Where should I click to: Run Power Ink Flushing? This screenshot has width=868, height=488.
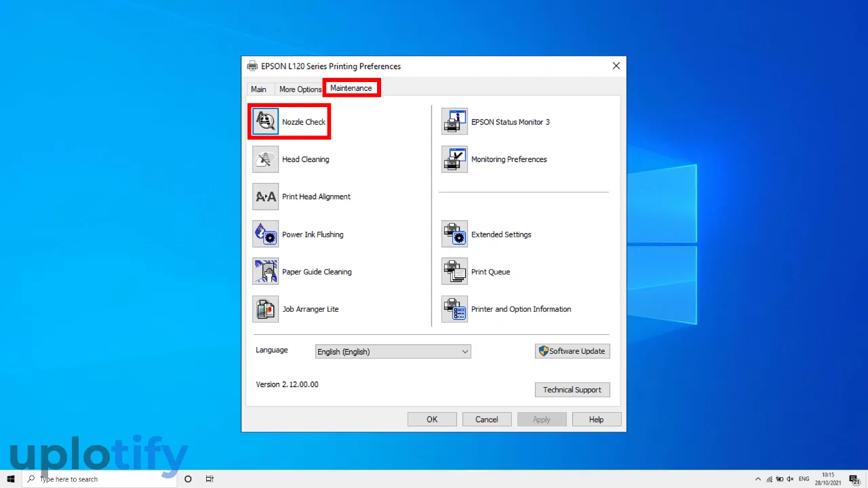[266, 234]
